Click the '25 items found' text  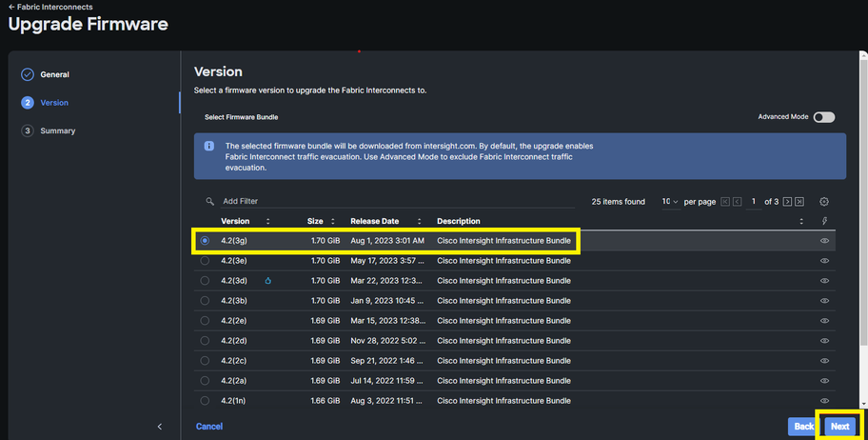[618, 202]
